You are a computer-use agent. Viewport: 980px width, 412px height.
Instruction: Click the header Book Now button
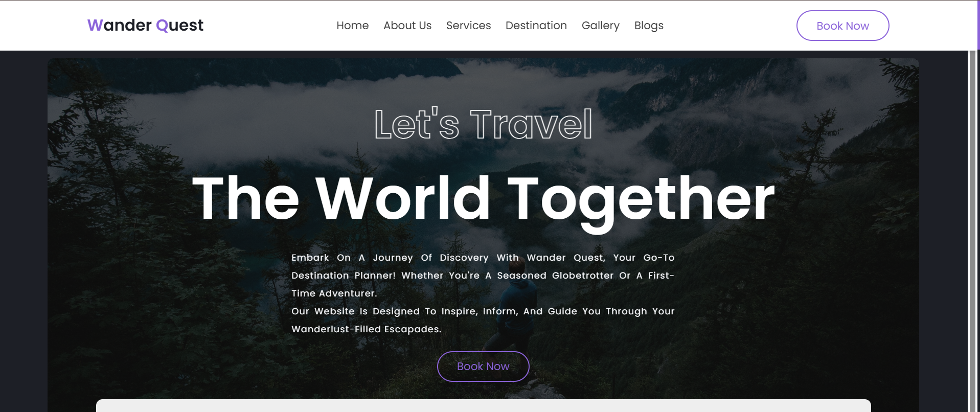(x=842, y=26)
